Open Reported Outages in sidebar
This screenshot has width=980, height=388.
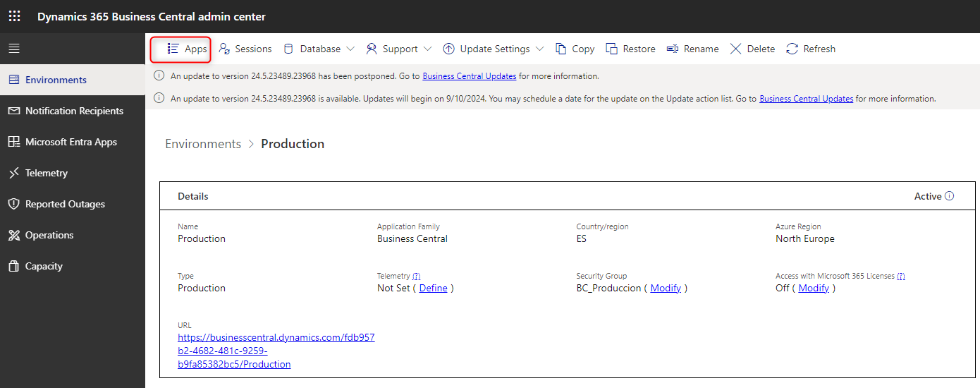coord(73,204)
